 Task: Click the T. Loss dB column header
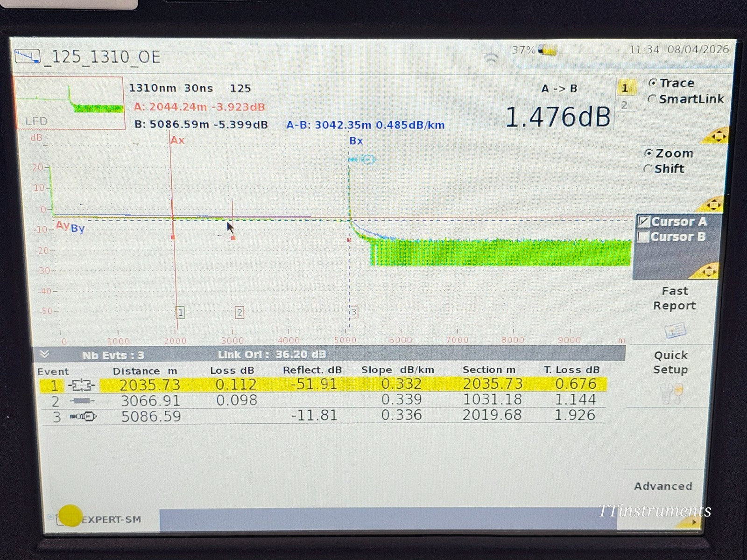pyautogui.click(x=572, y=370)
